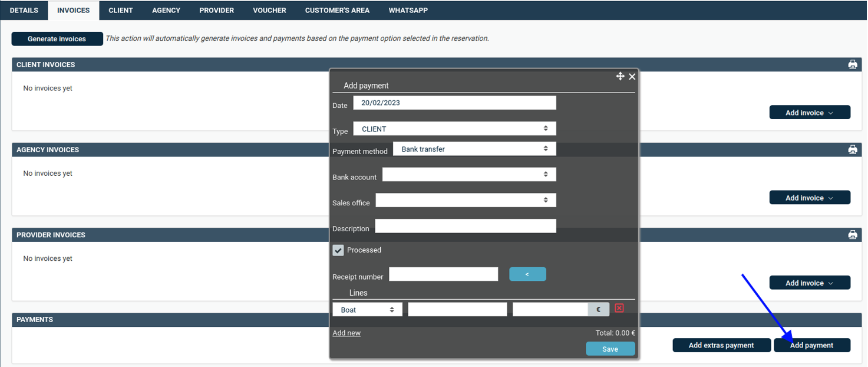868x367 pixels.
Task: Open the Sales office dropdown
Action: (x=466, y=200)
